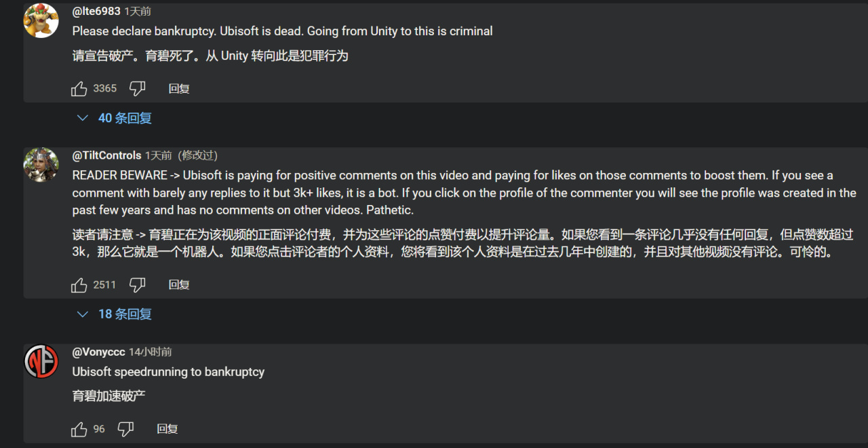Click the chevron beside 40 条回复
Screen dimensions: 868x448
[83, 118]
